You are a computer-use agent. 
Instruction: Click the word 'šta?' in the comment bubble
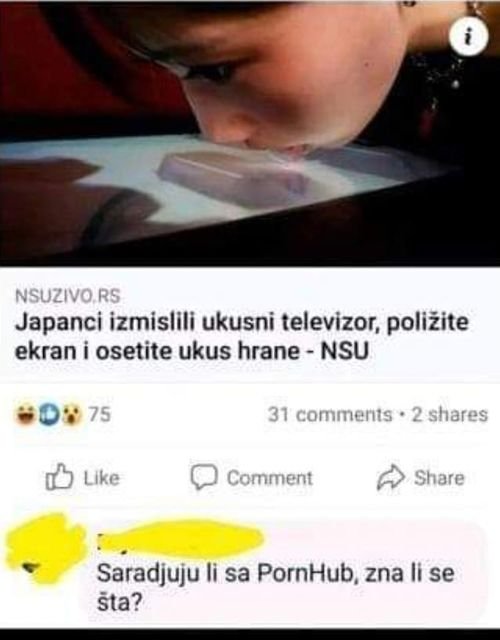pos(120,602)
